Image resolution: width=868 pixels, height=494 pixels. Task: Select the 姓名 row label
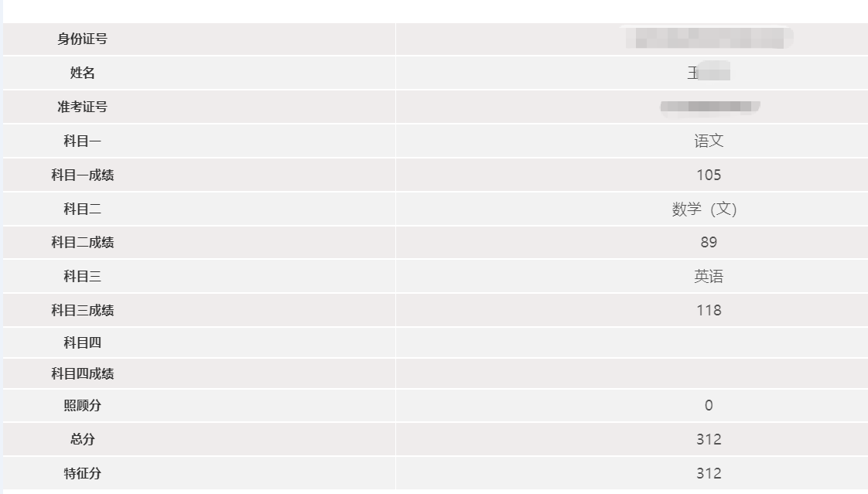coord(82,73)
